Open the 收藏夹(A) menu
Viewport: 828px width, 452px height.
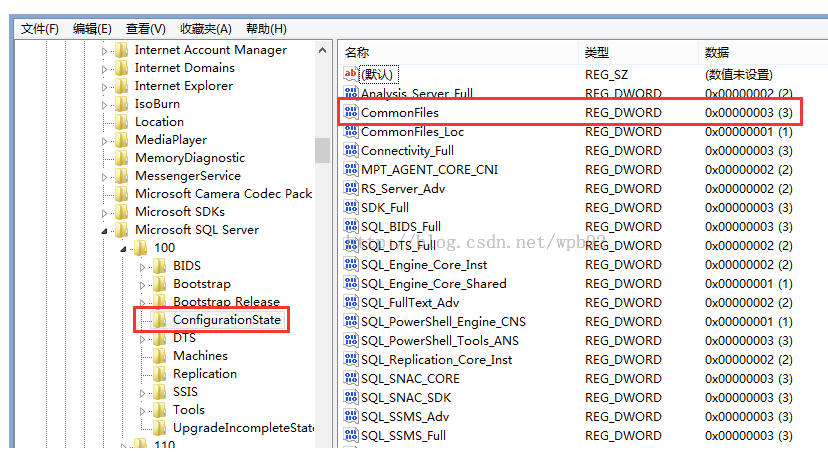[205, 29]
